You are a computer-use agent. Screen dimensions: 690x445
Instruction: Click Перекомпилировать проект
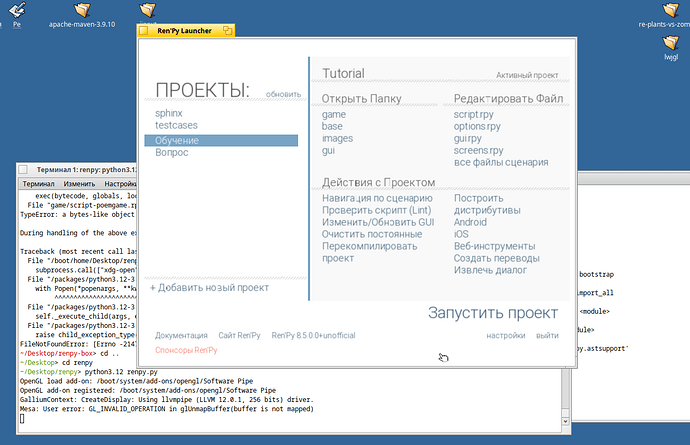369,252
